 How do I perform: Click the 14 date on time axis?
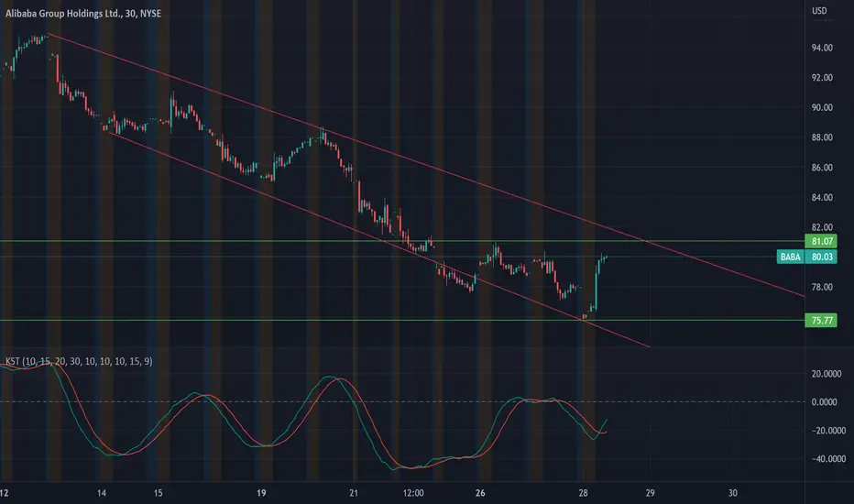pos(102,493)
